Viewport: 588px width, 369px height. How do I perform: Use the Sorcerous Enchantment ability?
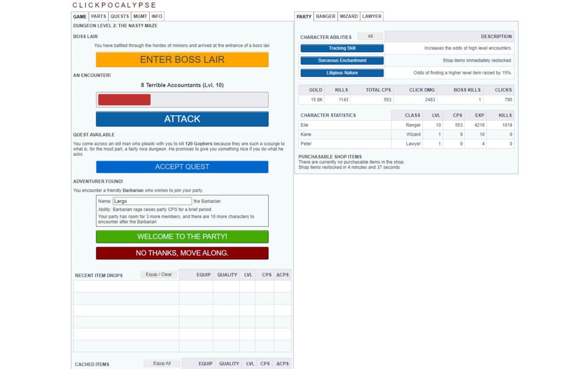click(x=341, y=60)
